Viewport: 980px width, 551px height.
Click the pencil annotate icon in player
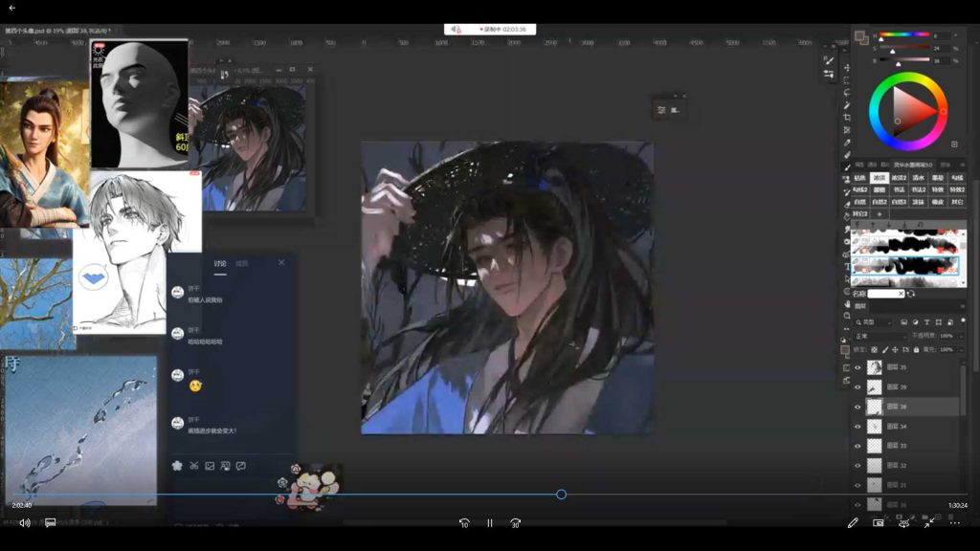[853, 523]
